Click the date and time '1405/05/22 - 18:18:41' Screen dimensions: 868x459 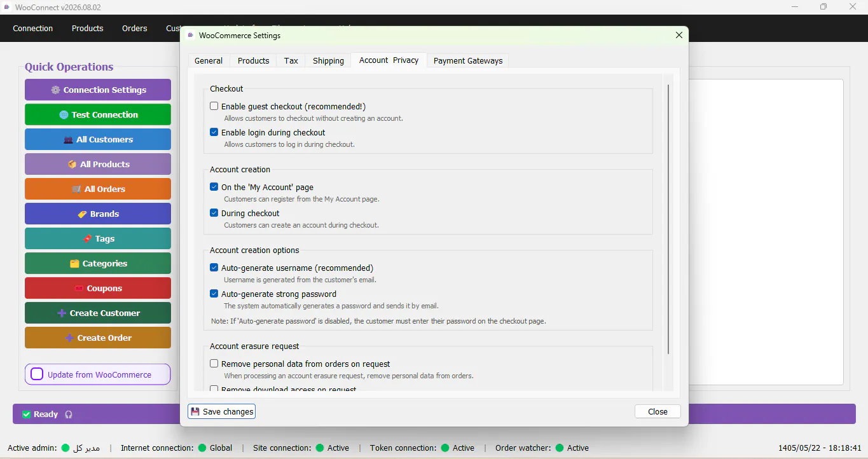[820, 448]
